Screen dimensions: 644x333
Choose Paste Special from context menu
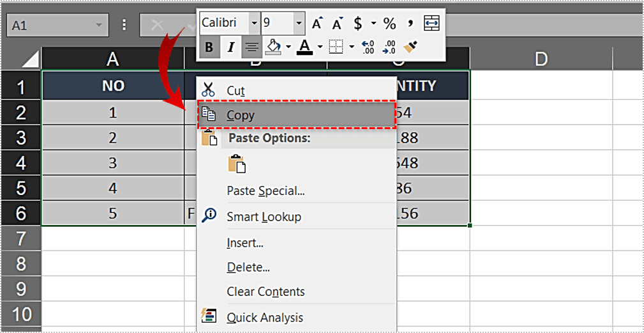(266, 190)
